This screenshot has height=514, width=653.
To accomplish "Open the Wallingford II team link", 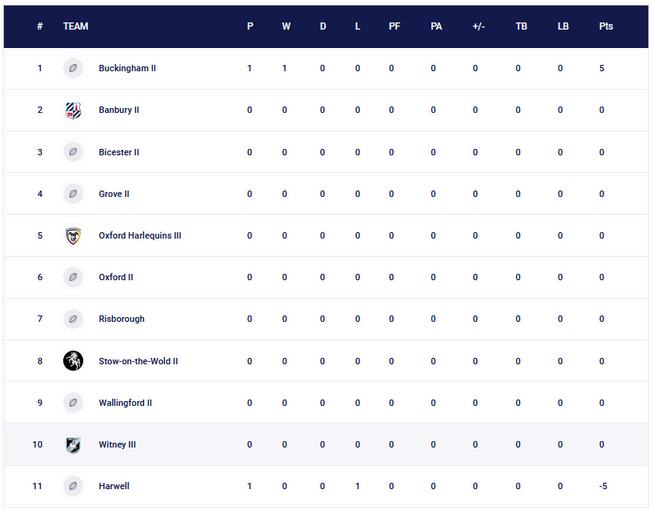I will (125, 403).
